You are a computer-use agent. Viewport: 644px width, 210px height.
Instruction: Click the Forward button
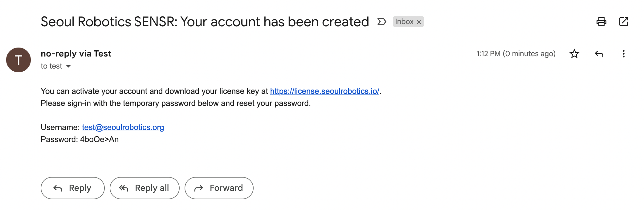pyautogui.click(x=219, y=188)
